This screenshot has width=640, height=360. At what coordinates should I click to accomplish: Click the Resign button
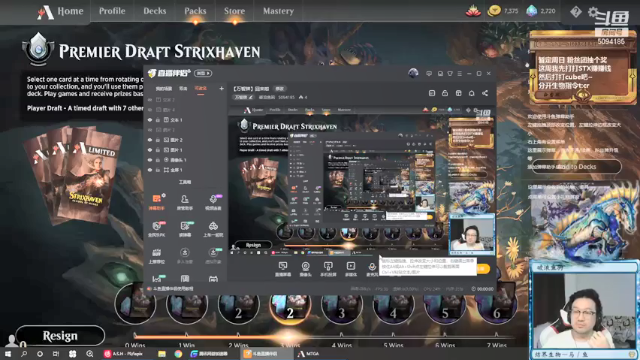[60, 336]
